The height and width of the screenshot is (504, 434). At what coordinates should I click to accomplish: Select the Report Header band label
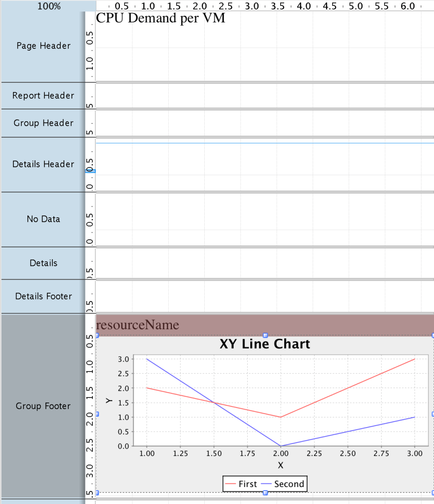point(43,95)
